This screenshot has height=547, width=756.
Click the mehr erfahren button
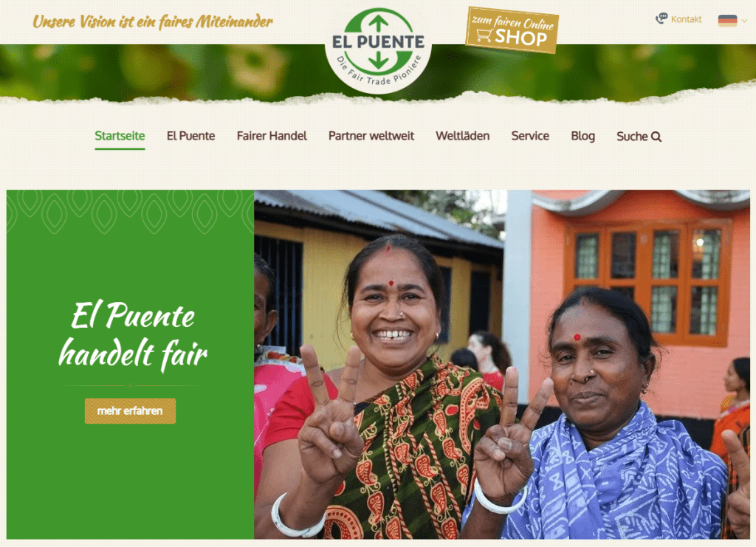click(x=130, y=410)
